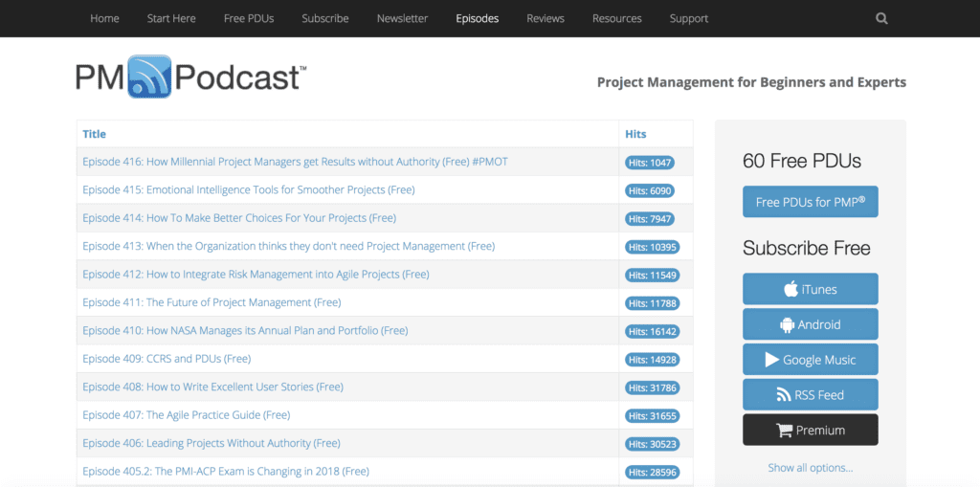Click the Free PDUs for PMP button
This screenshot has width=980, height=487.
coord(810,202)
